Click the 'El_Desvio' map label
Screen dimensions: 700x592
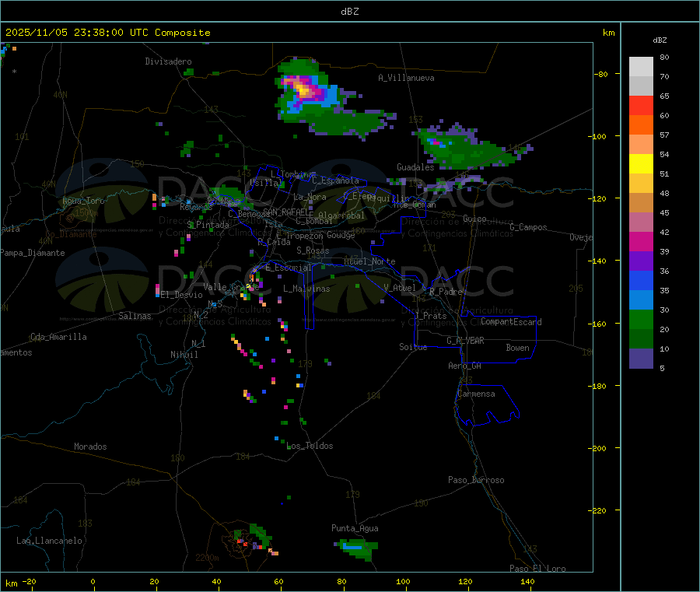(x=181, y=295)
